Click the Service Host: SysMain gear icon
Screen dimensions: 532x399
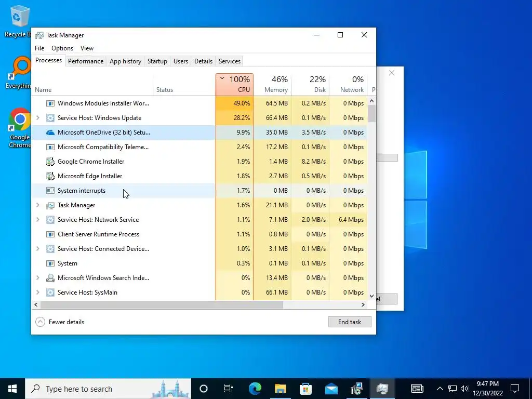click(50, 292)
